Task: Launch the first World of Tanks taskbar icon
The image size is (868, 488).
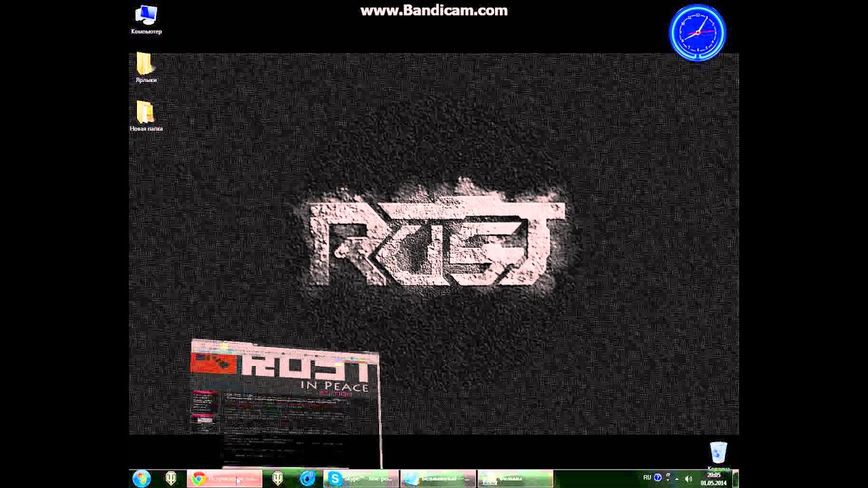Action: (x=172, y=479)
